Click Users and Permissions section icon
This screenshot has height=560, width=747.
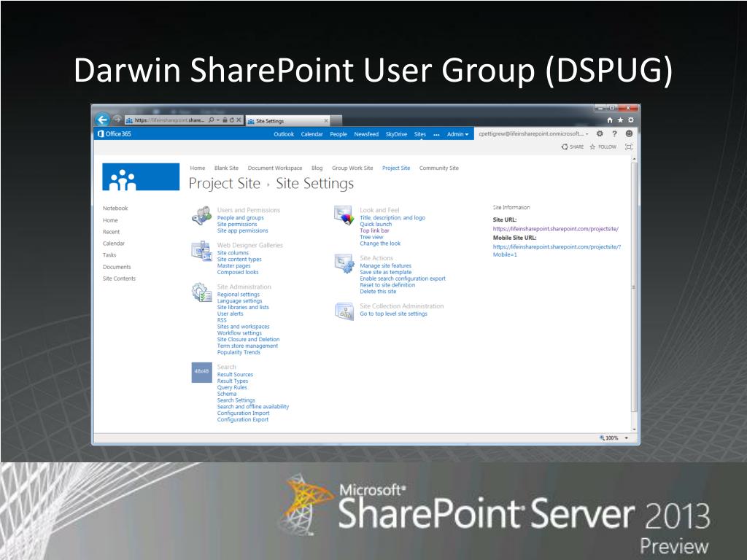(201, 215)
